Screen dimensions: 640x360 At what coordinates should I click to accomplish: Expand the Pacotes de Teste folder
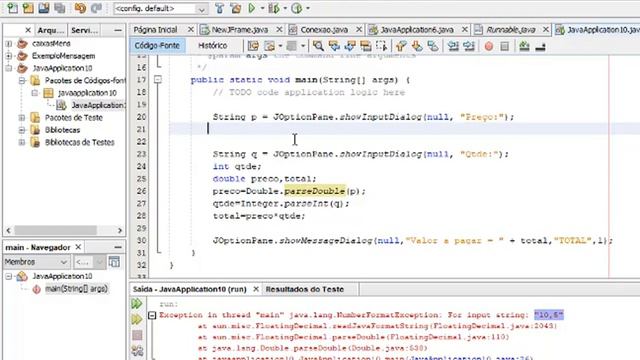(22, 118)
